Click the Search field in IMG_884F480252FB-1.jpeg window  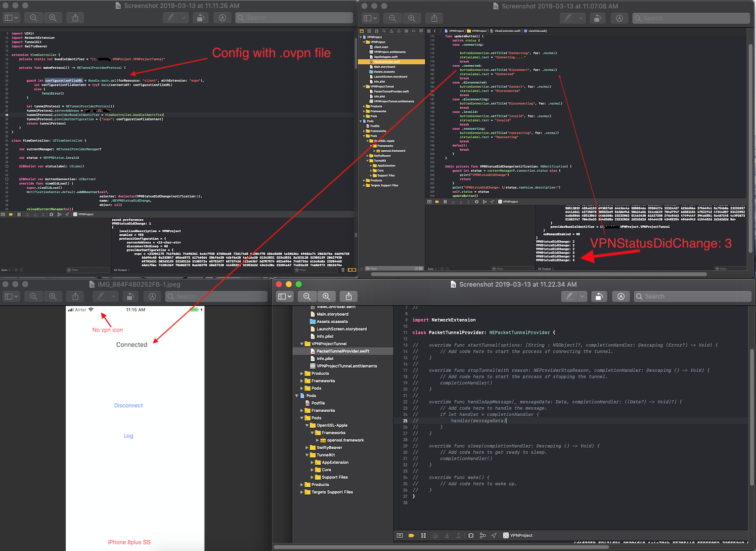(217, 297)
